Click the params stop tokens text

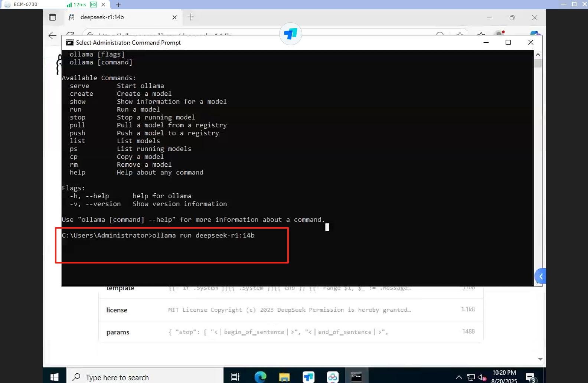(x=278, y=332)
